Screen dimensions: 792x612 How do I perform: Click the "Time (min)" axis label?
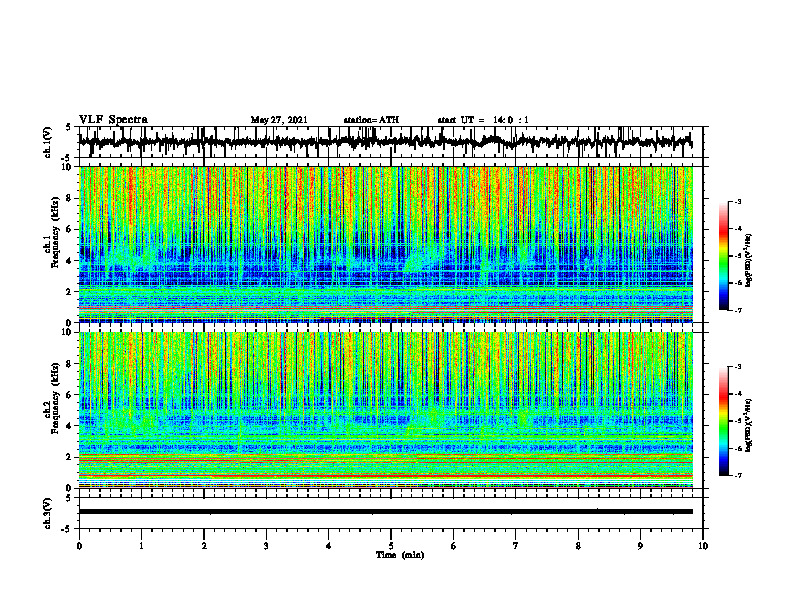click(x=400, y=555)
